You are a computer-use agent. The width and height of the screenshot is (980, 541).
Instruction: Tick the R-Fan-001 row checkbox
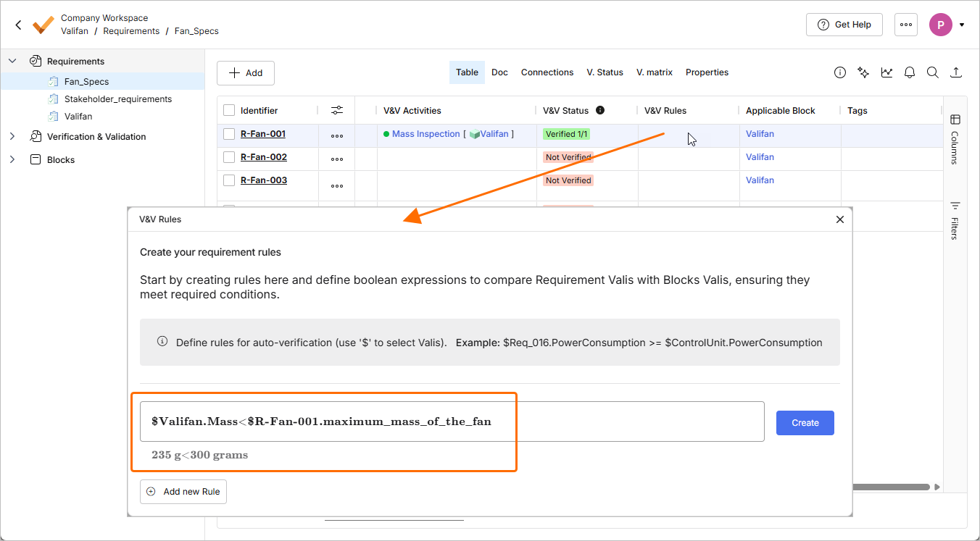229,134
